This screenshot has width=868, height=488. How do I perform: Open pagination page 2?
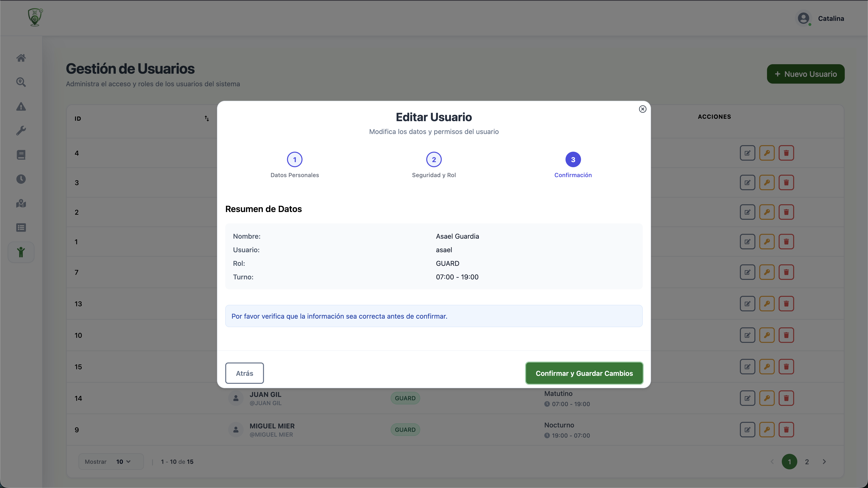[807, 462]
